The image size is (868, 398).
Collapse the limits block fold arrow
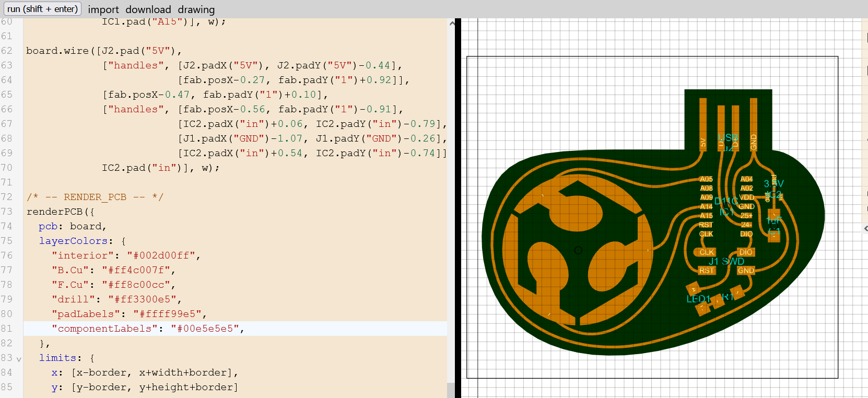(19, 359)
